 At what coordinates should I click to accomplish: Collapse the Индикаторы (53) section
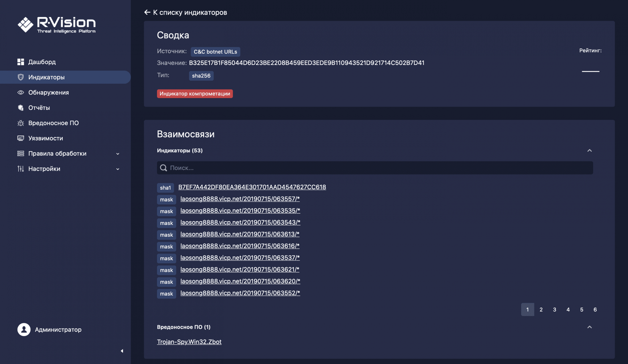click(x=589, y=151)
